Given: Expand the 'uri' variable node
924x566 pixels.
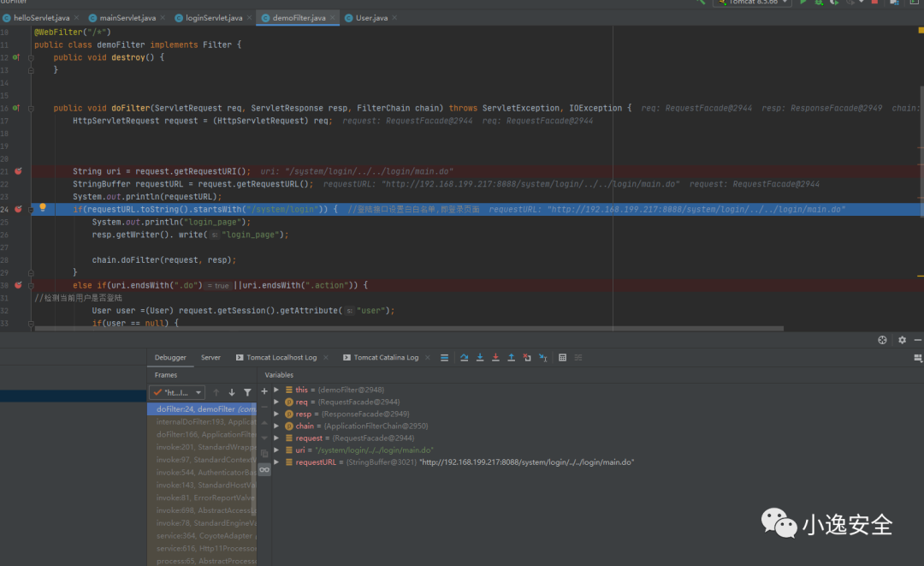Looking at the screenshot, I should [x=276, y=450].
